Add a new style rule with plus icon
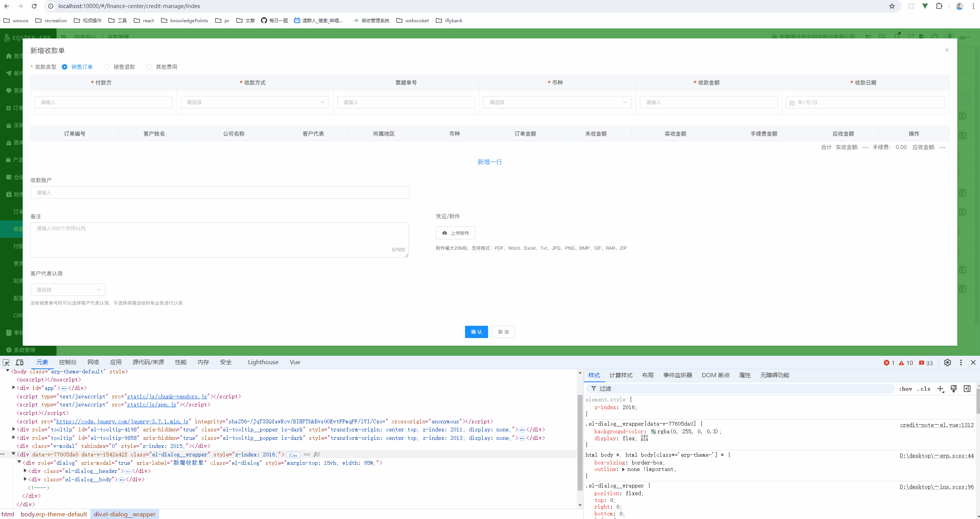The height and width of the screenshot is (519, 980). point(940,389)
